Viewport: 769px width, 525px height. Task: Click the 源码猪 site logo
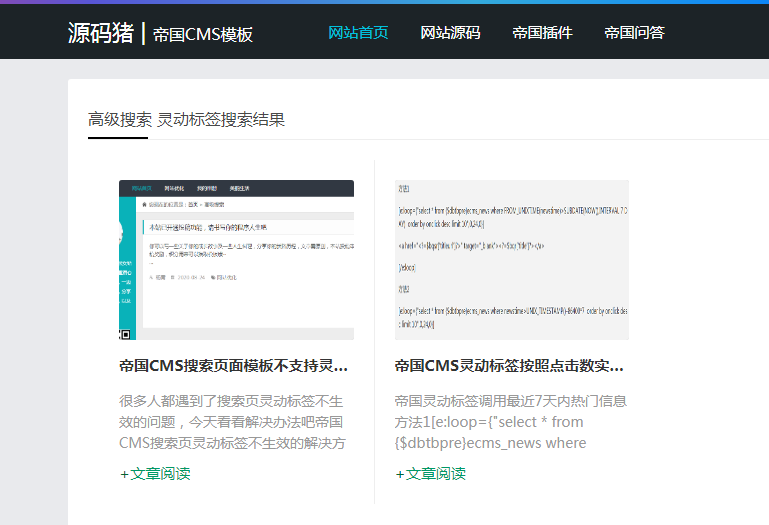click(101, 33)
